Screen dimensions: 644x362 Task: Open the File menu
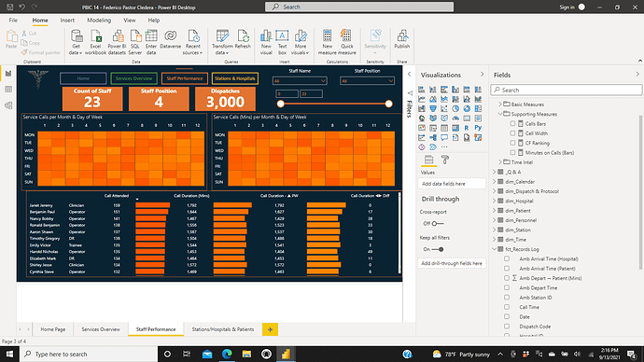13,21
